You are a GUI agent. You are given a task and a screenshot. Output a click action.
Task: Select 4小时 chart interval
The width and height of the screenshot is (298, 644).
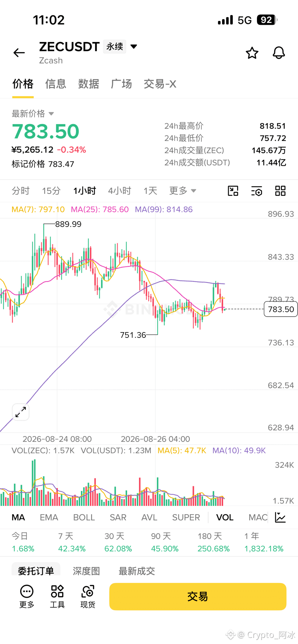point(119,191)
